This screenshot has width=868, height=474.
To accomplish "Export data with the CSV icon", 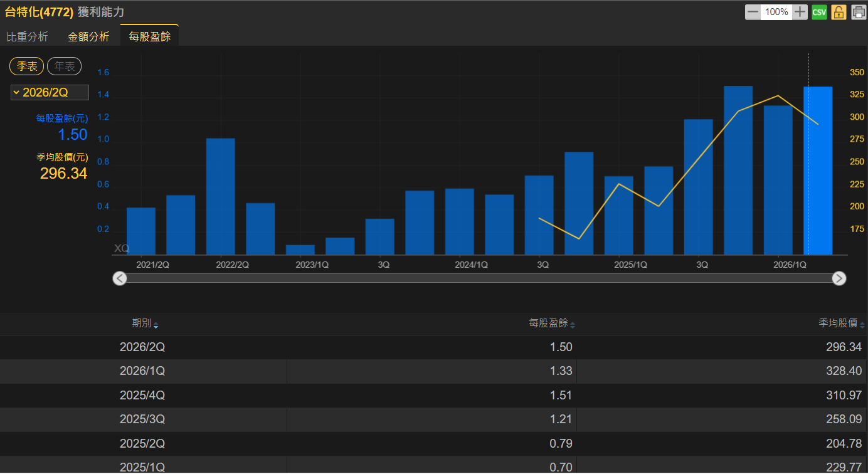I will click(x=819, y=12).
